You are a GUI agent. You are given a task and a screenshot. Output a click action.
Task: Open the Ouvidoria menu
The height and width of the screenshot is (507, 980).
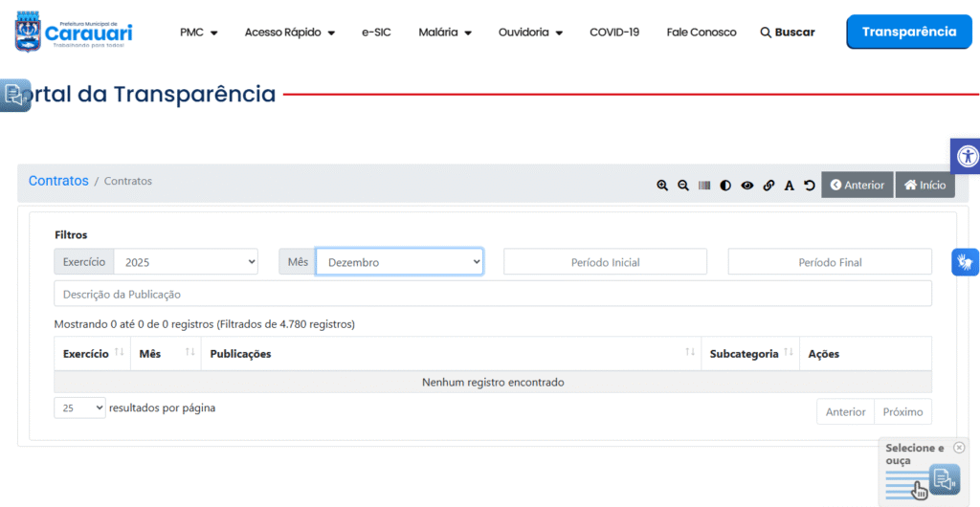click(x=530, y=33)
